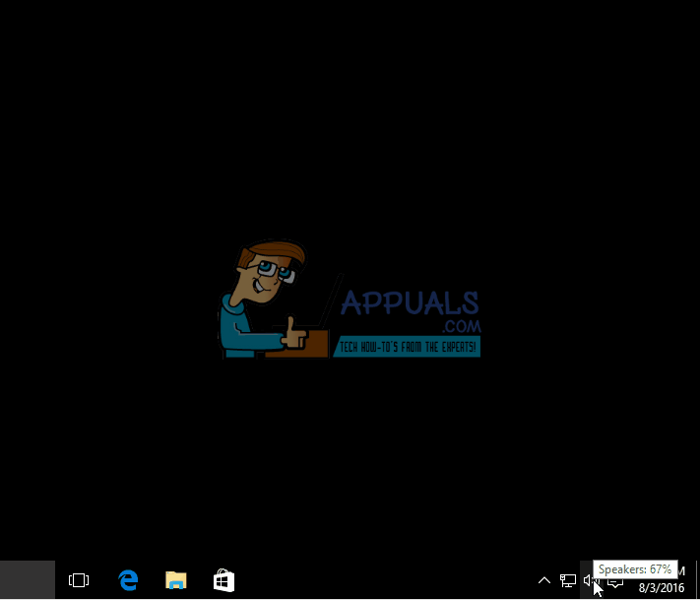Open Task View from the taskbar
700x600 pixels.
pyautogui.click(x=79, y=580)
